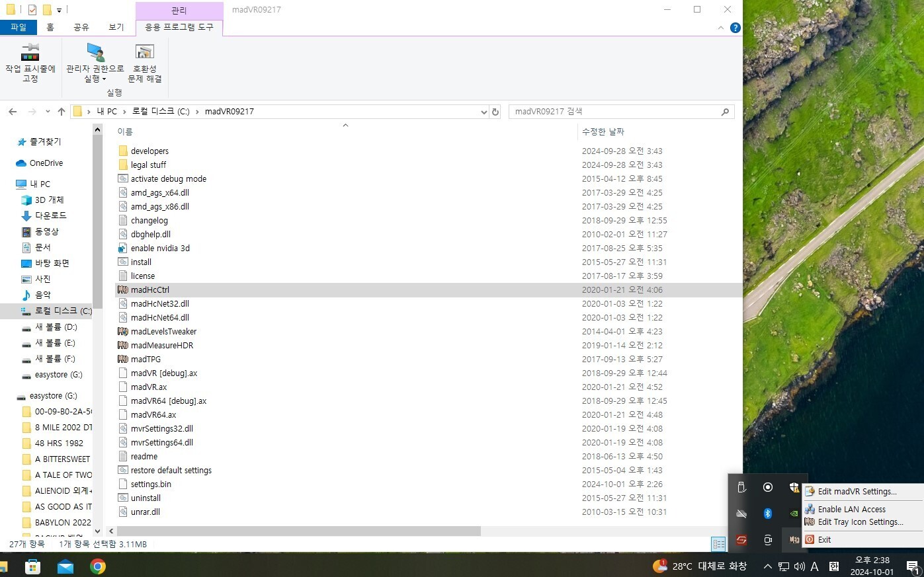Launch Google Chrome from the taskbar
Image resolution: width=924 pixels, height=577 pixels.
coord(98,566)
